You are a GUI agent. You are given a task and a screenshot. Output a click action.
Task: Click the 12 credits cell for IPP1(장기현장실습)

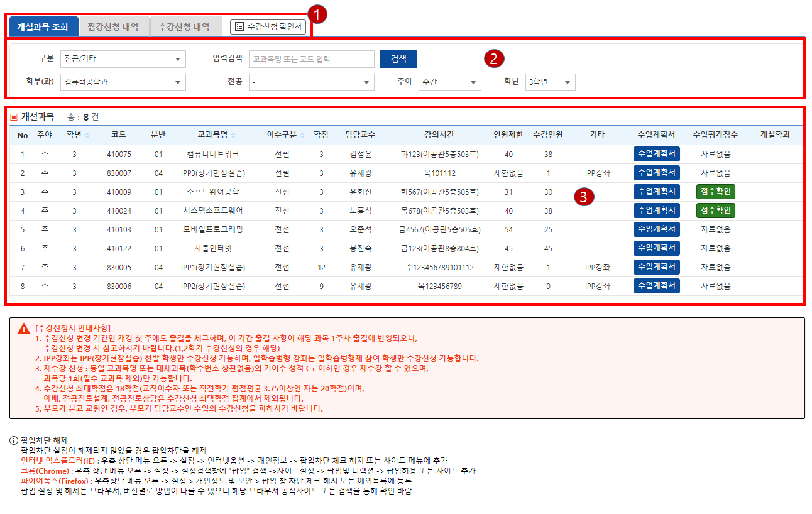321,267
